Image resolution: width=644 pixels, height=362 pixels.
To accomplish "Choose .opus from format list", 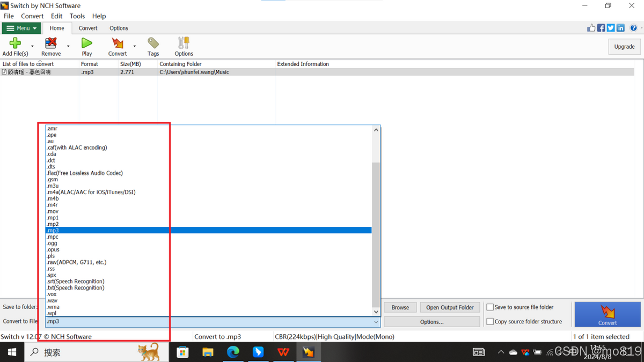I will point(208,250).
